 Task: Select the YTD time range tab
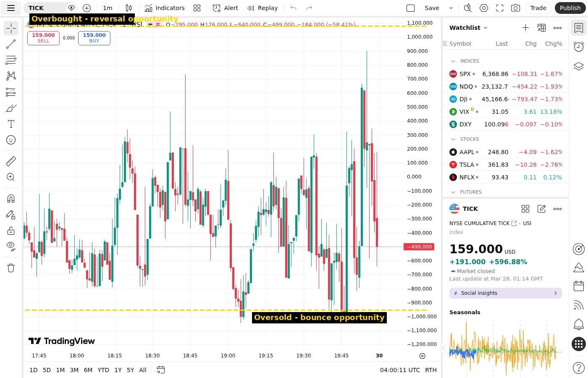pyautogui.click(x=103, y=370)
